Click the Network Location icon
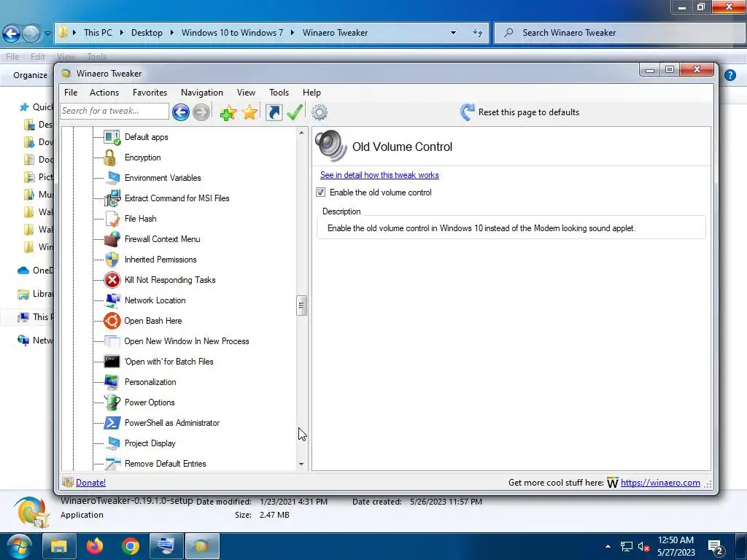This screenshot has height=560, width=747. point(112,300)
